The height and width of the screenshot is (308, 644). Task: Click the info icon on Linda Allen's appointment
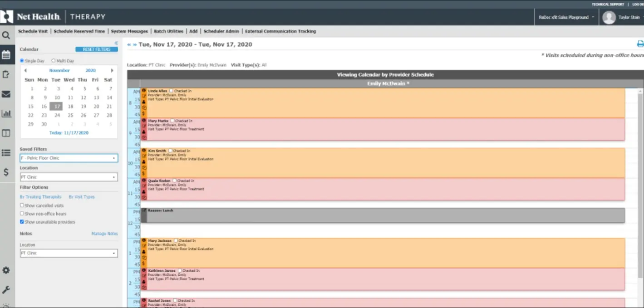point(144,90)
